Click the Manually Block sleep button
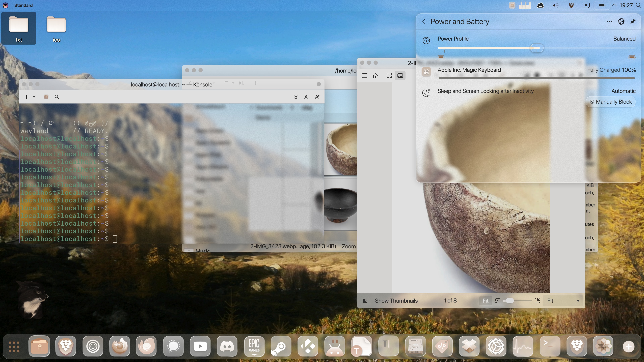Viewport: 644px width, 362px height. (611, 102)
